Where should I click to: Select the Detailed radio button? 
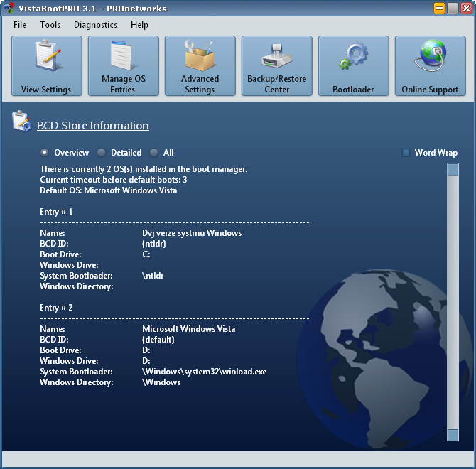point(101,152)
